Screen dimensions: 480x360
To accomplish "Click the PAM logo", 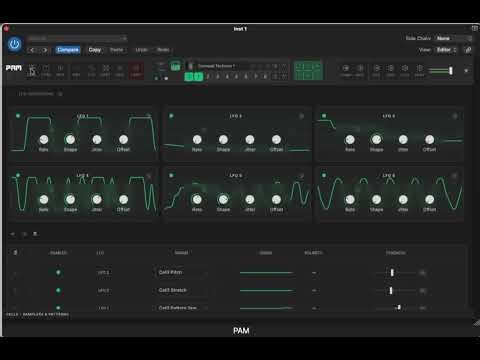I will (14, 68).
